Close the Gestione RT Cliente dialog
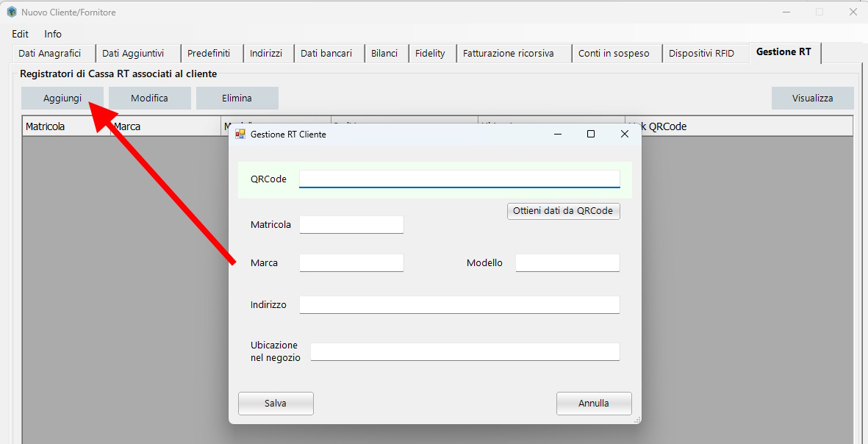 (625, 134)
